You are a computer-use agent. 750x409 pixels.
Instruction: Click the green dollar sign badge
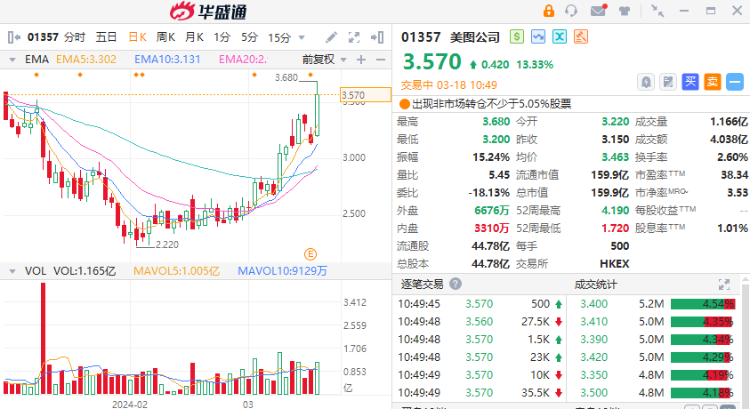pos(517,37)
